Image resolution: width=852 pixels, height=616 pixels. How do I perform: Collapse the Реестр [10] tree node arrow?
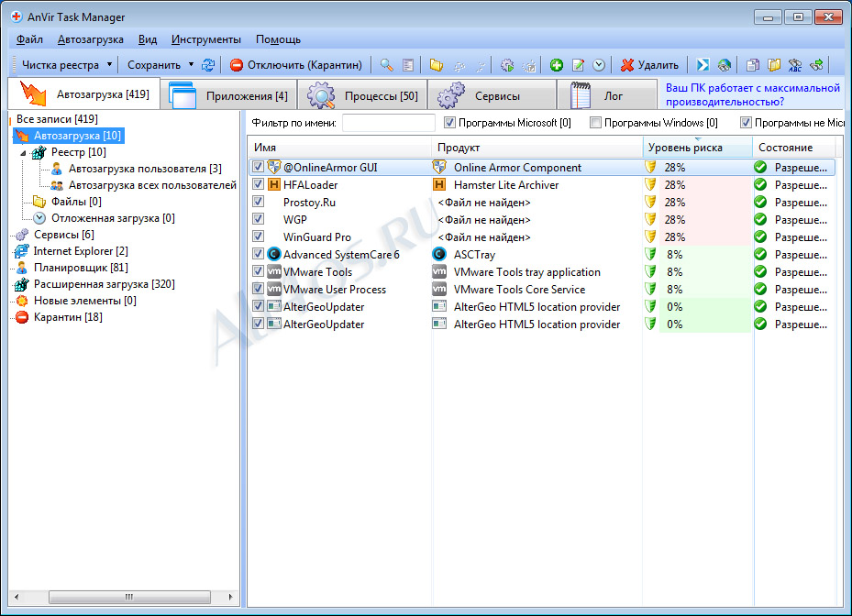(23, 153)
